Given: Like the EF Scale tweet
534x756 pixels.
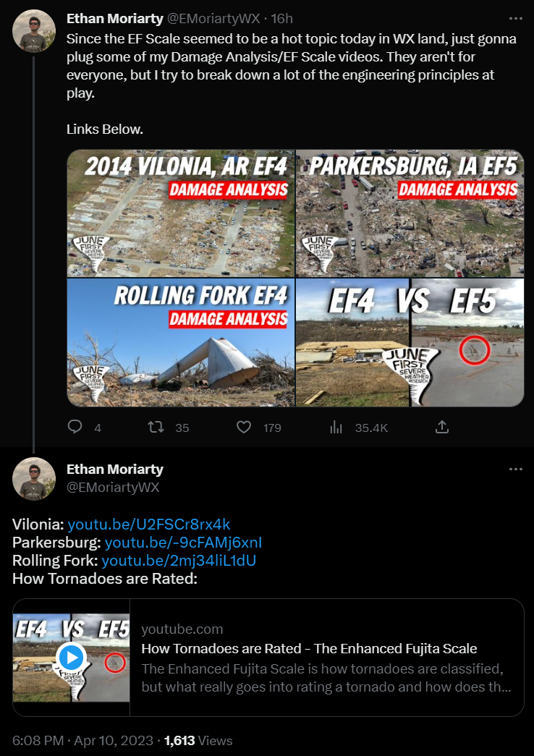Looking at the screenshot, I should tap(245, 427).
